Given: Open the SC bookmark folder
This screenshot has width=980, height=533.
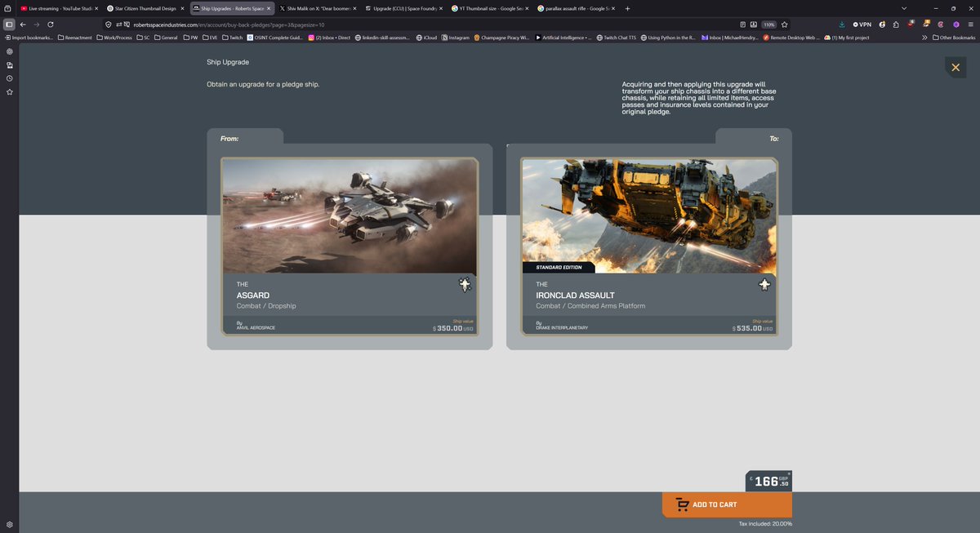Looking at the screenshot, I should 143,38.
